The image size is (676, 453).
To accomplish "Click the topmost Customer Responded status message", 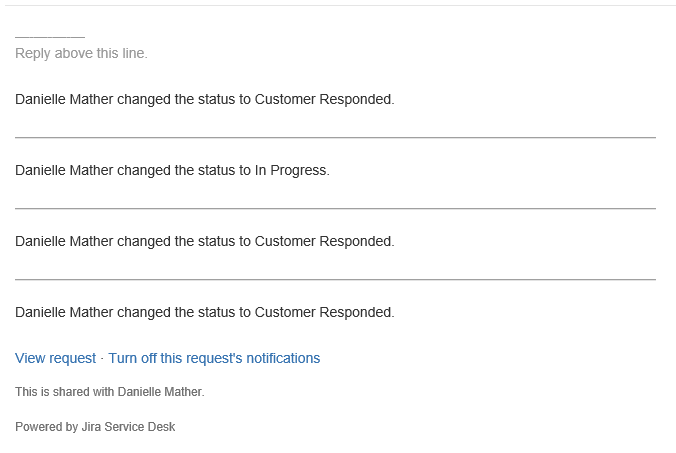I will (205, 99).
